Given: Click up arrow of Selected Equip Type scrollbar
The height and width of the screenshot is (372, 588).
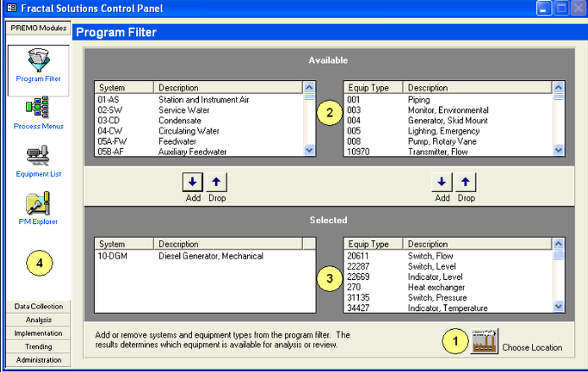Looking at the screenshot, I should 558,244.
